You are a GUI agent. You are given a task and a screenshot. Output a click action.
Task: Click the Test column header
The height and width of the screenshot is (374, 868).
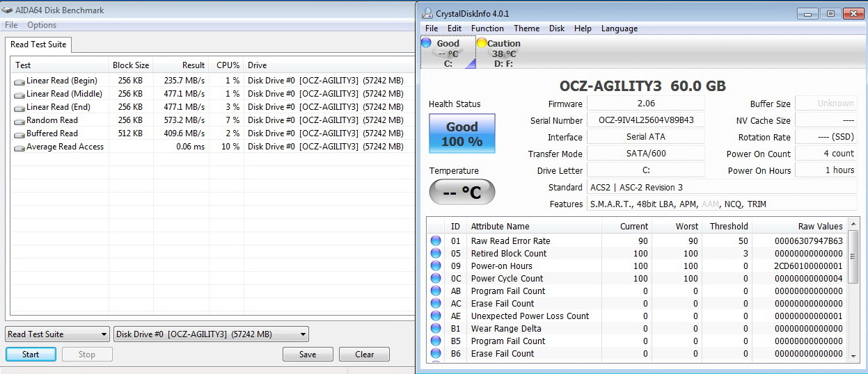[x=59, y=65]
